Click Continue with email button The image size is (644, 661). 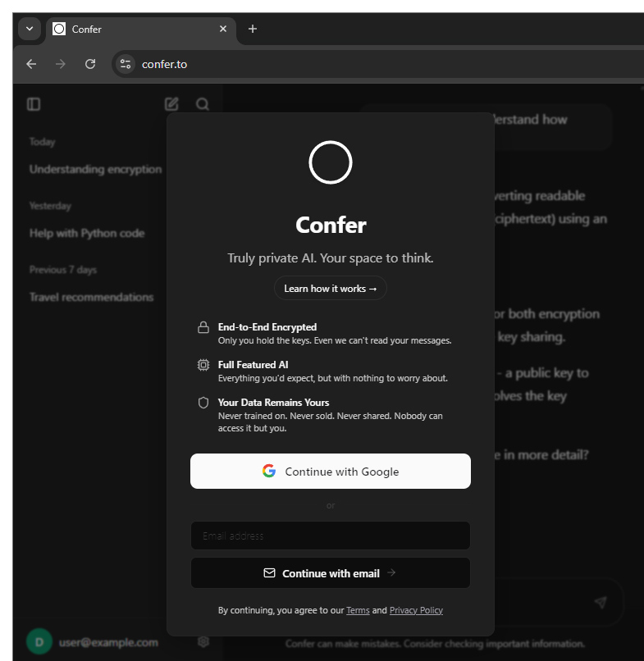click(x=331, y=573)
